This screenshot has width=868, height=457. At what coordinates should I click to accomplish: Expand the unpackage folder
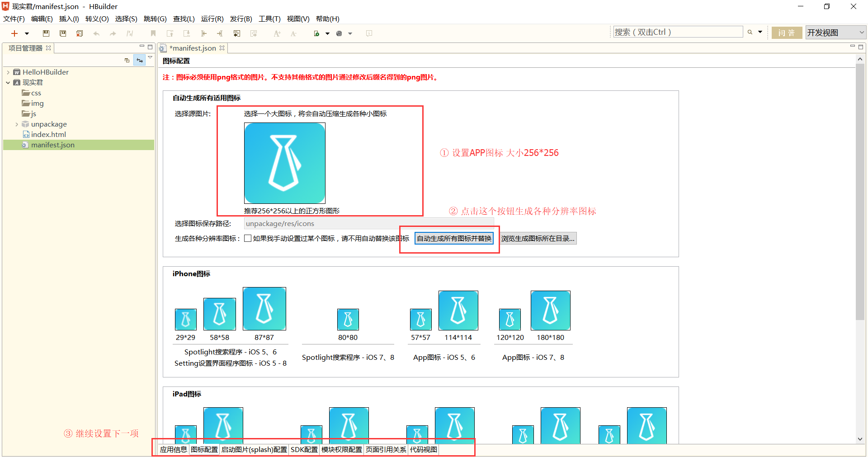coord(17,124)
